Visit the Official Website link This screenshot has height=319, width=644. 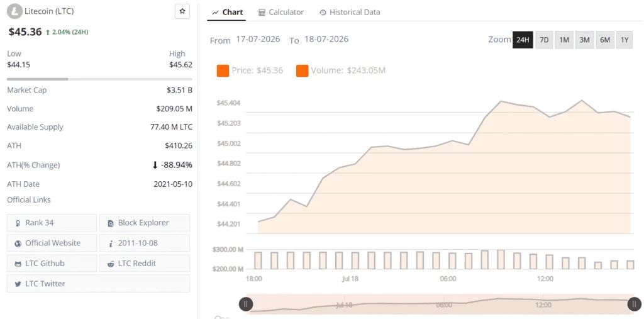click(52, 243)
